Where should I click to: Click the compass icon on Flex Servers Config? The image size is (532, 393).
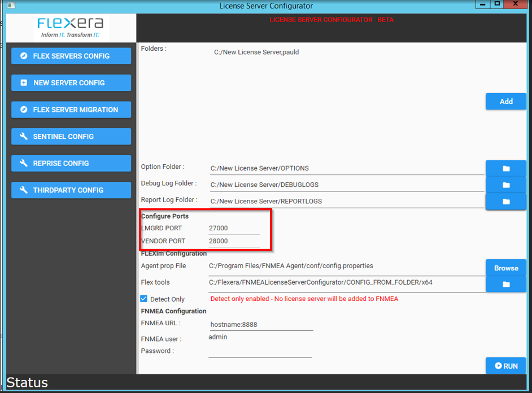pos(24,56)
